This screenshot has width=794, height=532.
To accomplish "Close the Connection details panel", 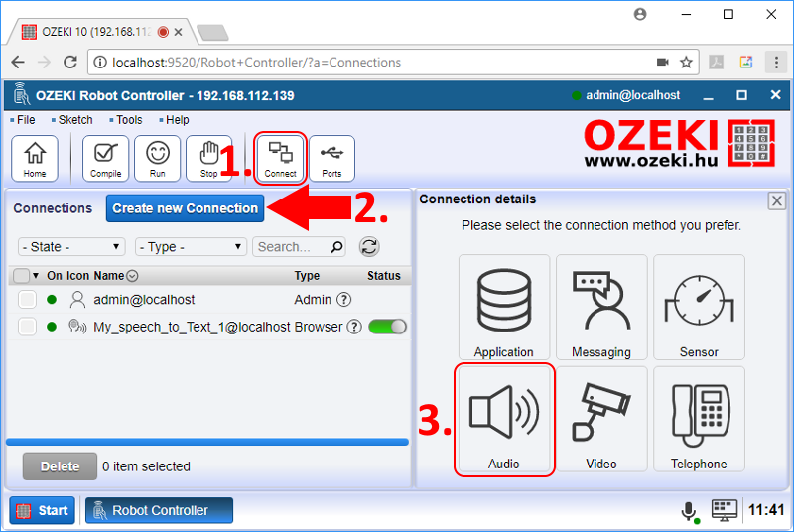I will click(776, 200).
